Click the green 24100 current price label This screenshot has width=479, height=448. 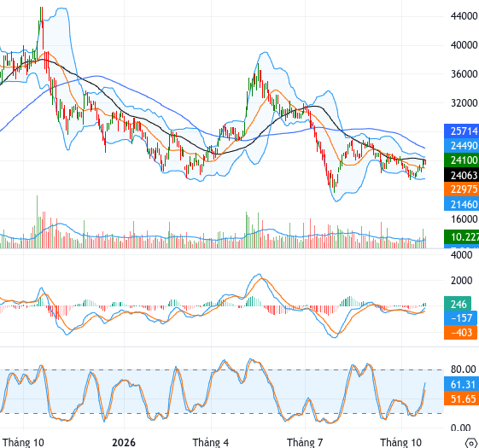(461, 160)
